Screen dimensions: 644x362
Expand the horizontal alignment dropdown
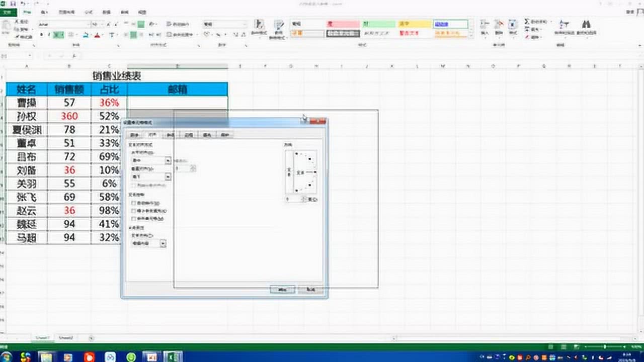[x=168, y=161]
